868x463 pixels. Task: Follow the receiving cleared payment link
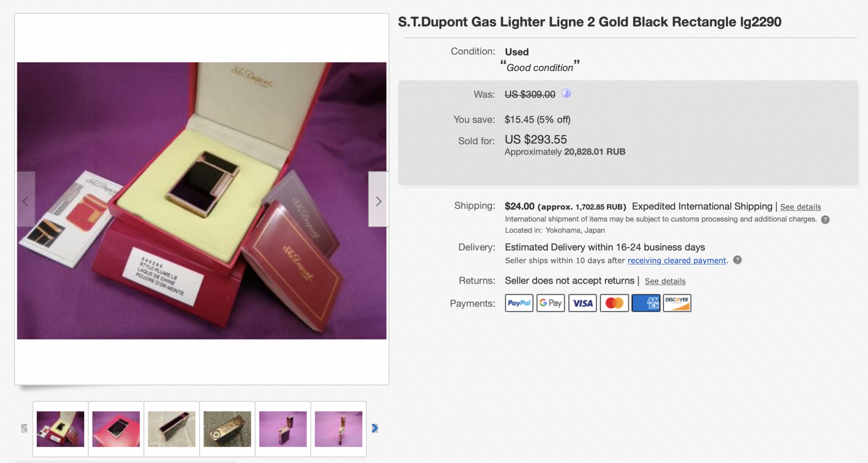tap(676, 261)
